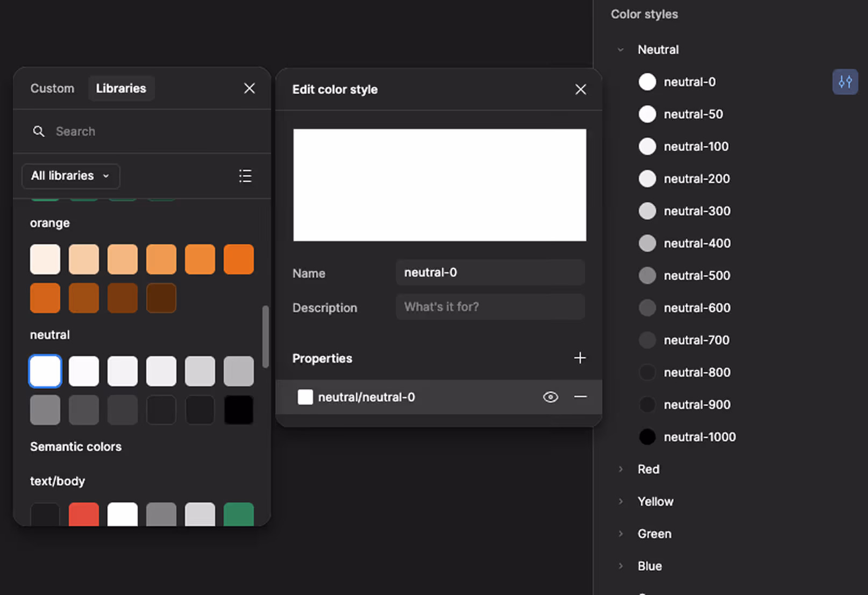
Task: Focus the Search field in libraries
Action: [142, 131]
